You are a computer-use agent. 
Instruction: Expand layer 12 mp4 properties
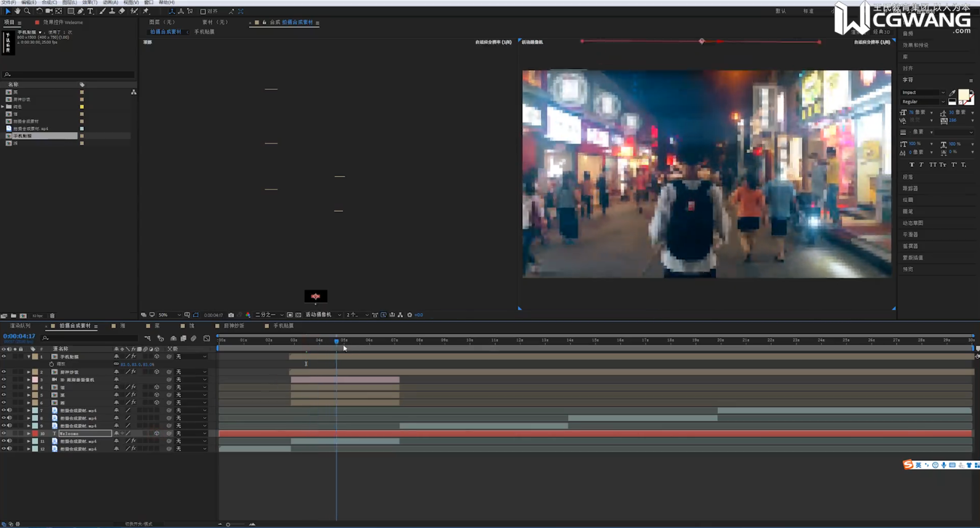28,449
